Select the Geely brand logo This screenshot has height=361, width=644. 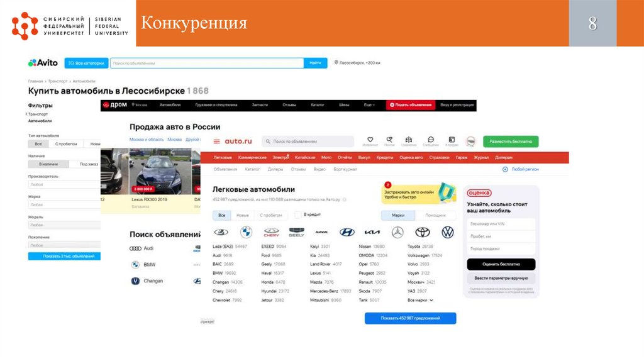pyautogui.click(x=296, y=233)
